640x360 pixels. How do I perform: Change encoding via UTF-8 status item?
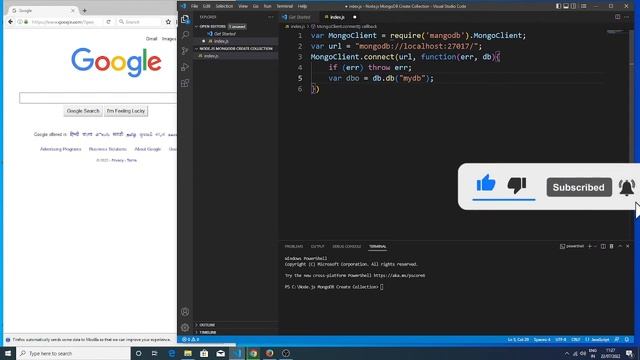point(561,340)
